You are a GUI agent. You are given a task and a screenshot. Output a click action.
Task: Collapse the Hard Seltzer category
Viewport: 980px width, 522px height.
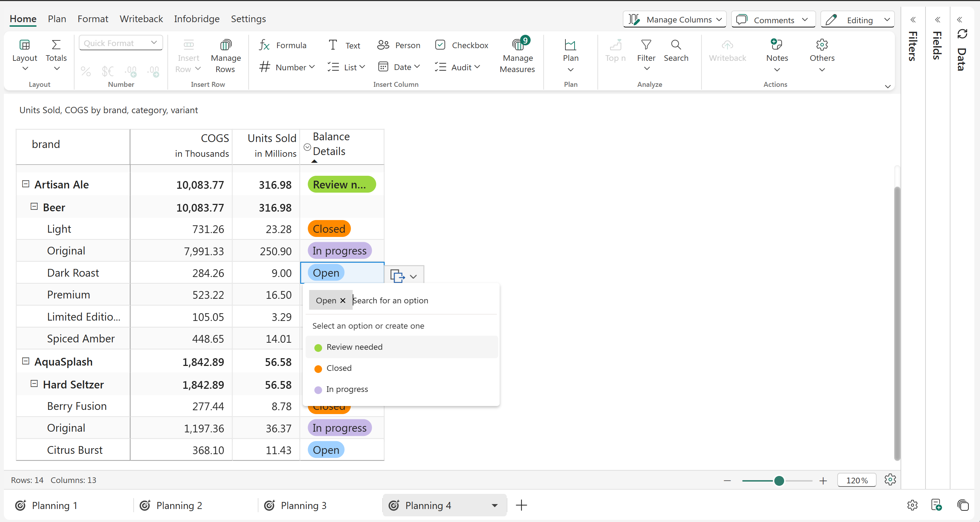(34, 384)
